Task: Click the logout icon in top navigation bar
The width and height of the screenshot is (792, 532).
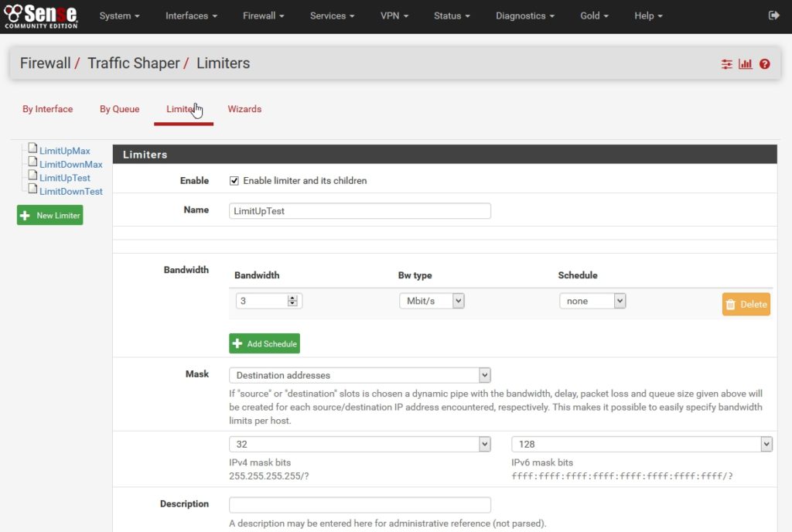Action: coord(773,15)
